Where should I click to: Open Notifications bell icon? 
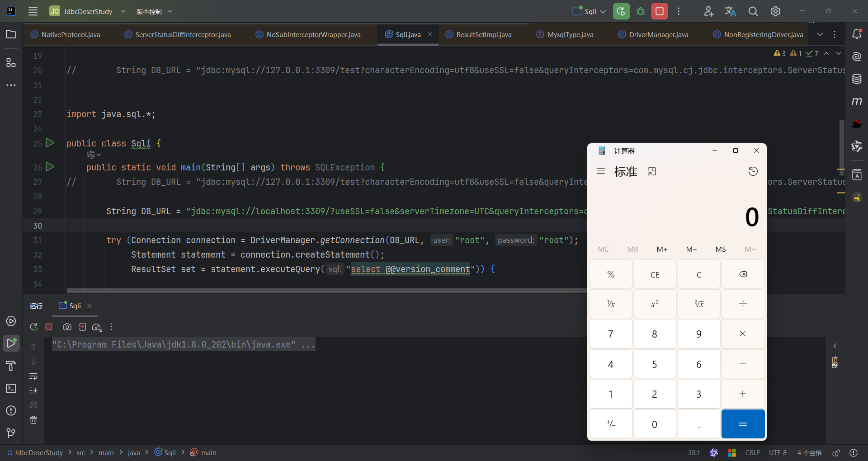(x=857, y=34)
